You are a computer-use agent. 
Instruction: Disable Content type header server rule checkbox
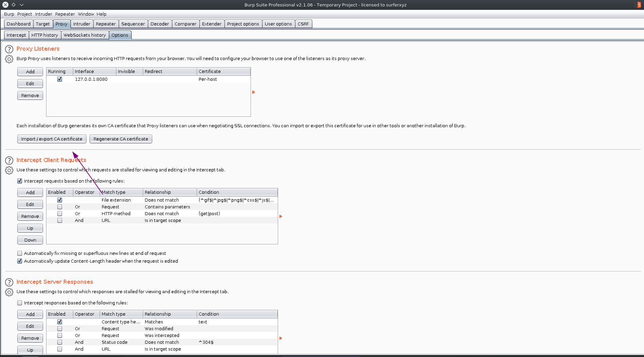point(60,322)
